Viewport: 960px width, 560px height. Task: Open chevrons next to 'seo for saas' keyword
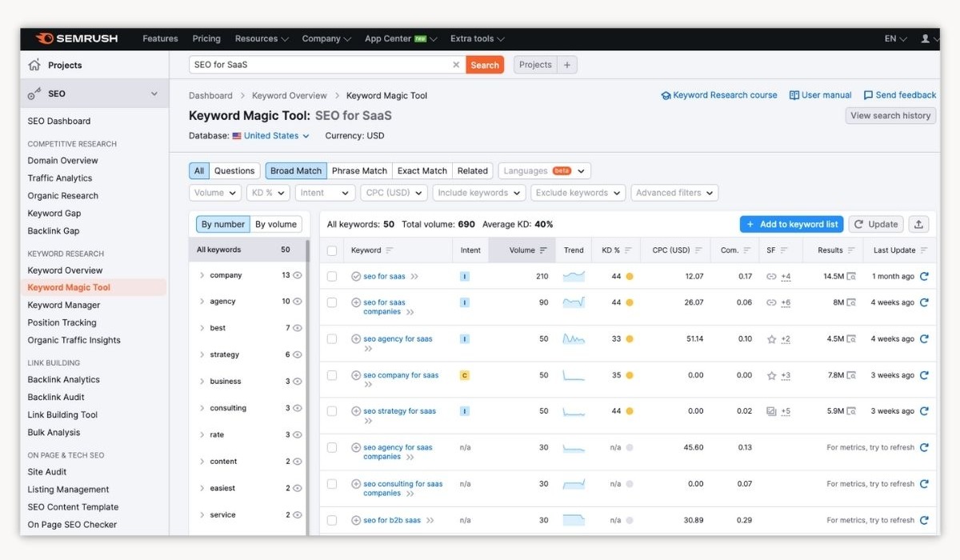point(414,277)
